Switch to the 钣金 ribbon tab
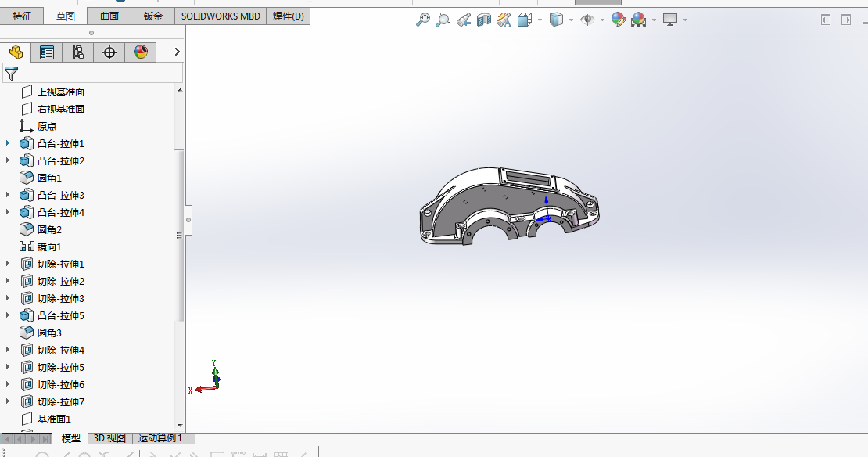The height and width of the screenshot is (457, 868). [x=153, y=16]
